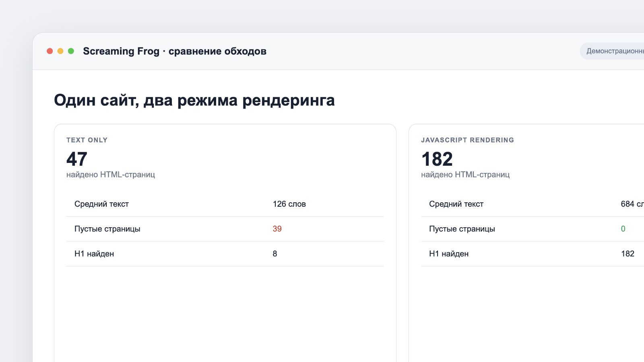Click the red value 39
Image resolution: width=644 pixels, height=362 pixels.
[x=277, y=229]
